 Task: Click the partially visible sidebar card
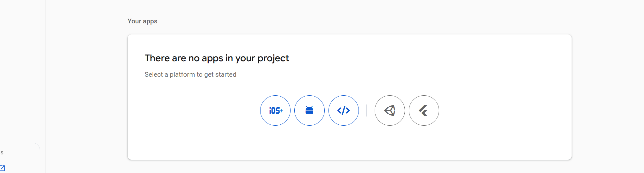coord(19,158)
